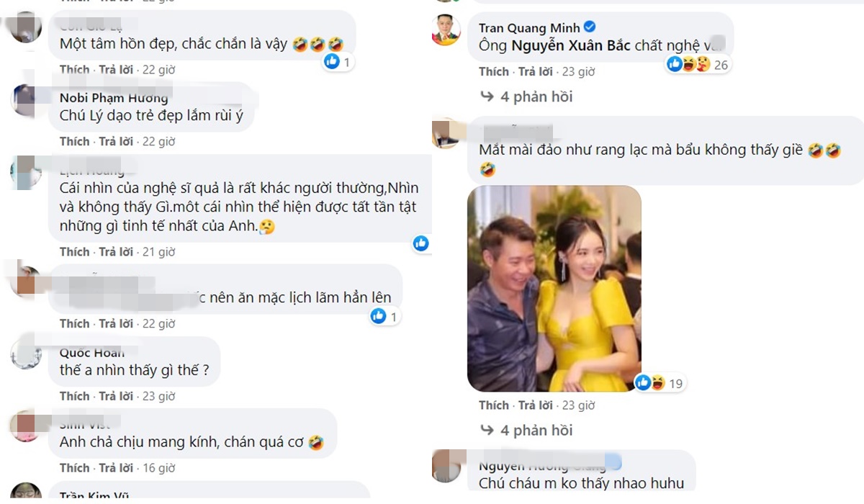864x504 pixels.
Task: Click like reaction icon on 'ăn mặc lịch lãm' comment
Action: (378, 315)
